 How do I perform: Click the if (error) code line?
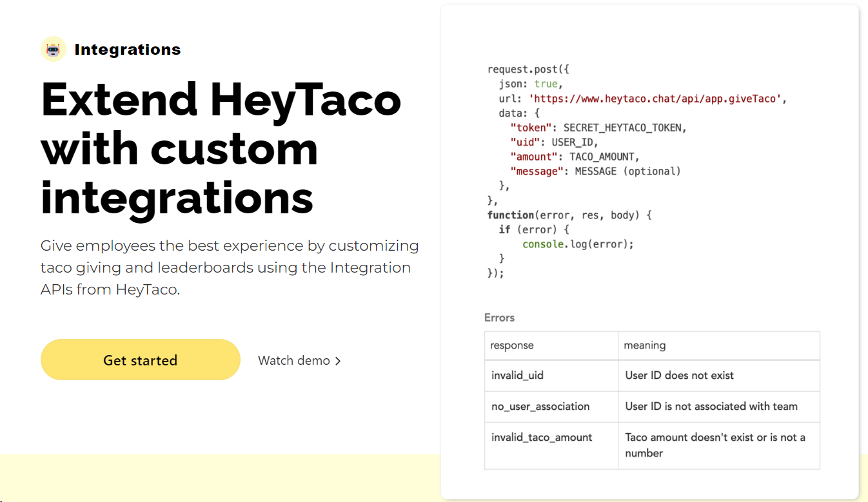pos(533,229)
